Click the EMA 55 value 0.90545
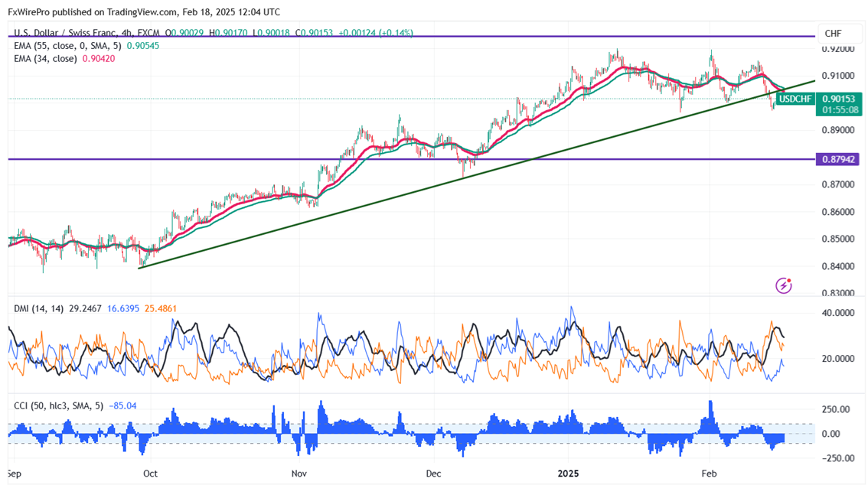 pyautogui.click(x=143, y=46)
